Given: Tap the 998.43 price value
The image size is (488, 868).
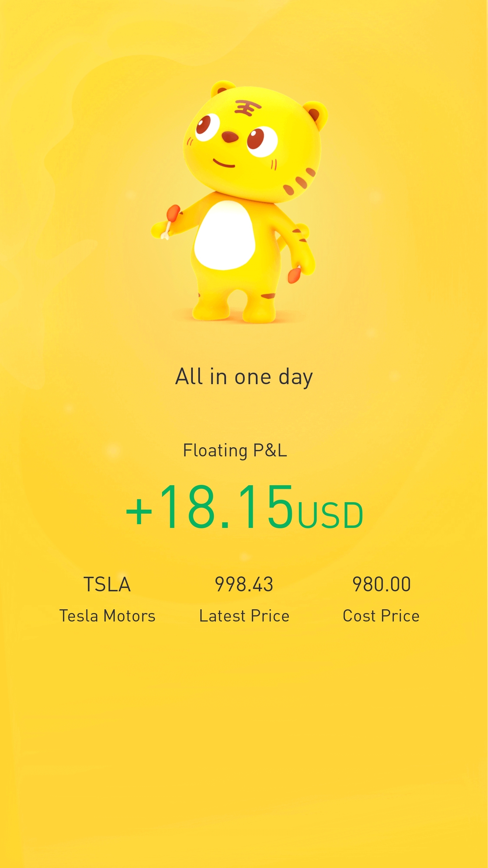Looking at the screenshot, I should (x=244, y=585).
